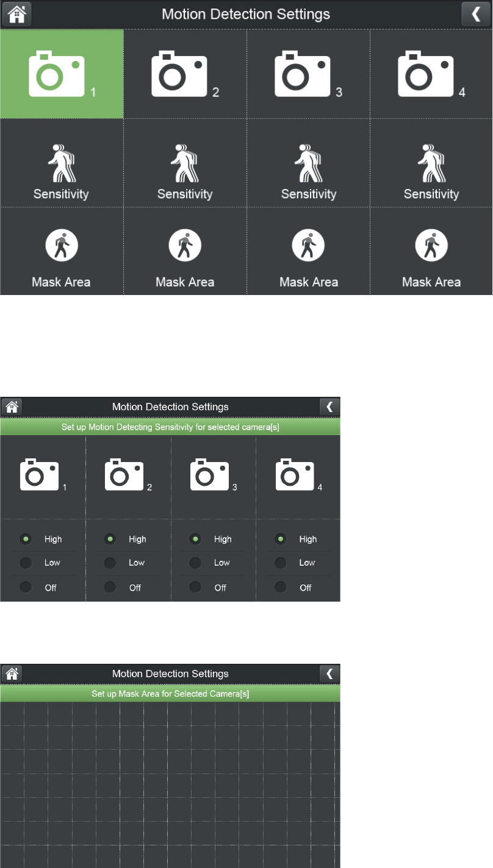Open Mask Area under camera 3
The width and height of the screenshot is (493, 868).
pos(308,251)
